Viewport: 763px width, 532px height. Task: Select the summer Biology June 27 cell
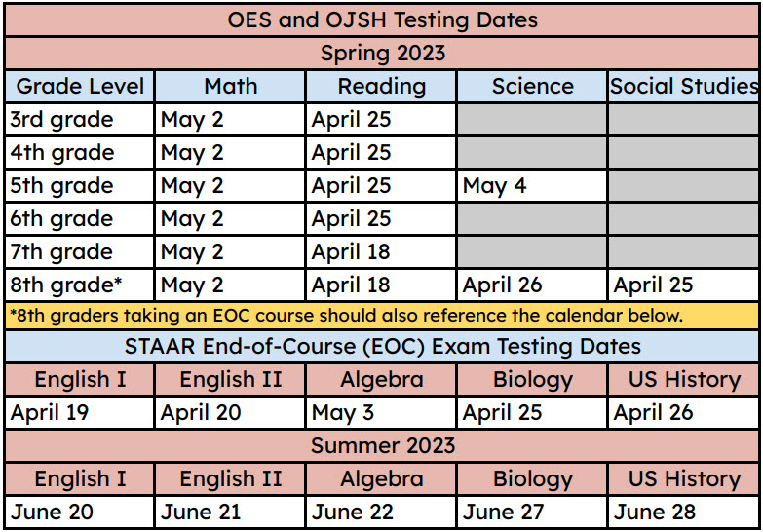(532, 513)
